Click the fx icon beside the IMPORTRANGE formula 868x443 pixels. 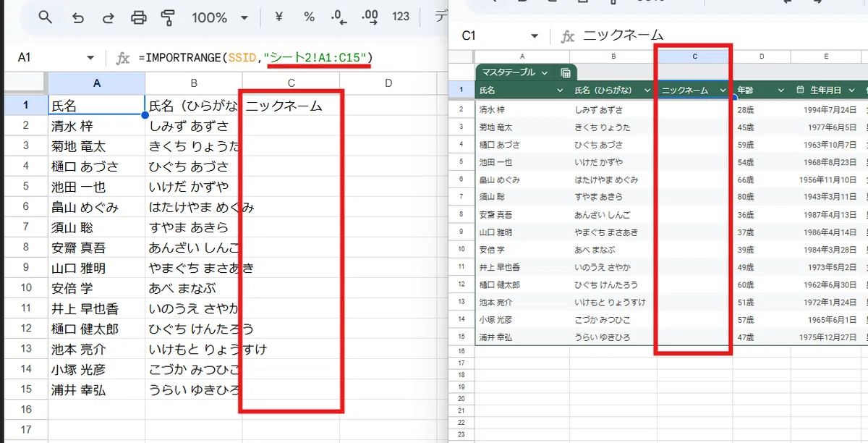(x=123, y=58)
